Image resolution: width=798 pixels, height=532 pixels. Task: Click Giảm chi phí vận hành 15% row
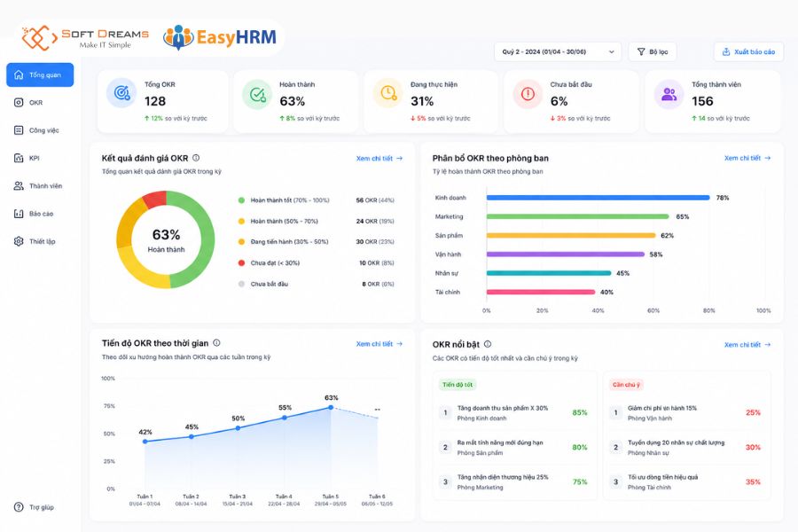click(686, 413)
